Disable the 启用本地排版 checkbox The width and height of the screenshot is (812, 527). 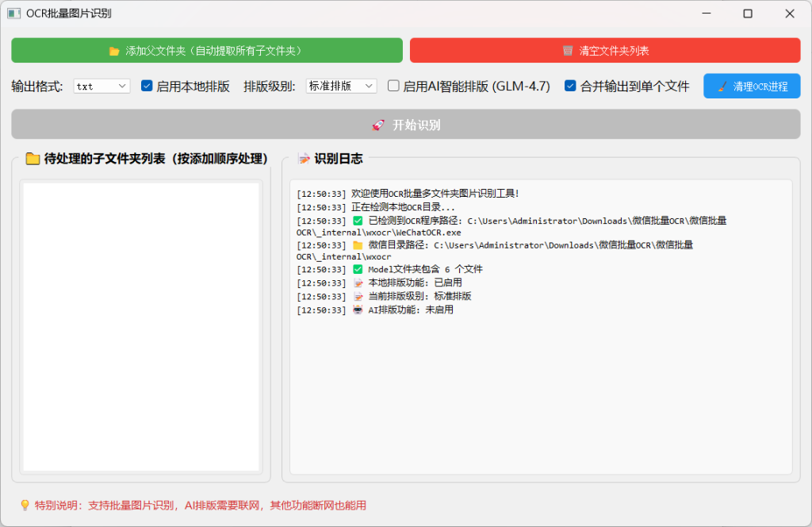click(x=147, y=87)
